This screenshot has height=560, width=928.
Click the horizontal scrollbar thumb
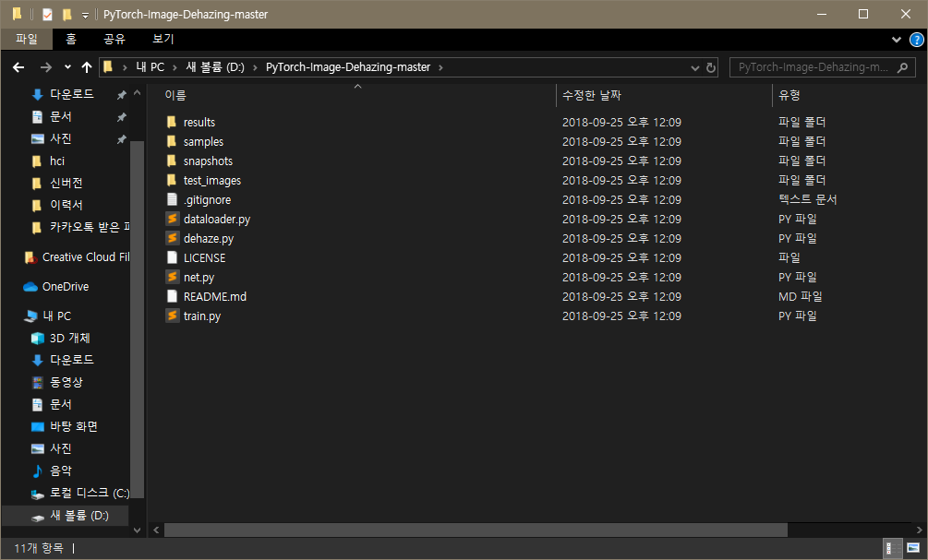tap(476, 530)
